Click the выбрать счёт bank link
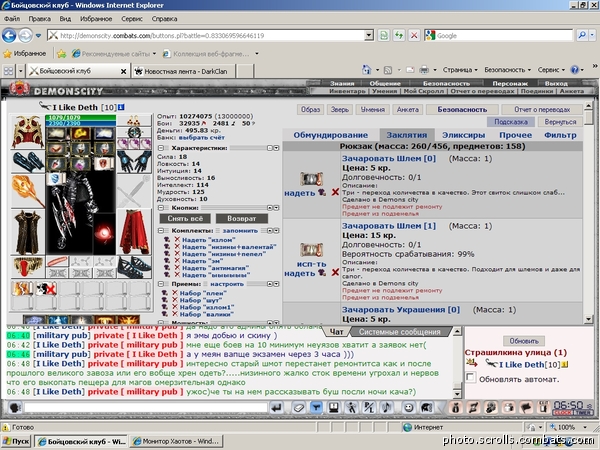This screenshot has height=450, width=600. pyautogui.click(x=202, y=137)
